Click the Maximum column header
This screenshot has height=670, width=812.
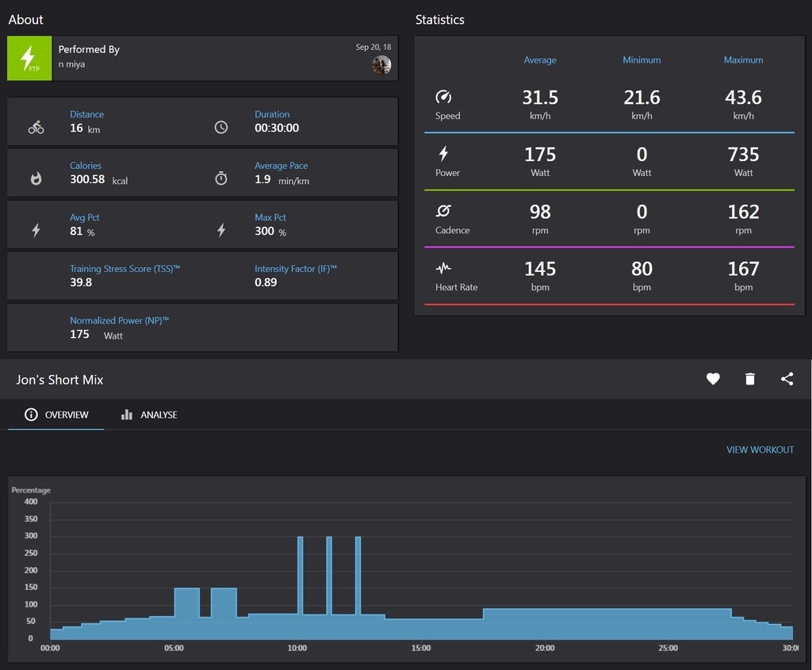tap(743, 60)
